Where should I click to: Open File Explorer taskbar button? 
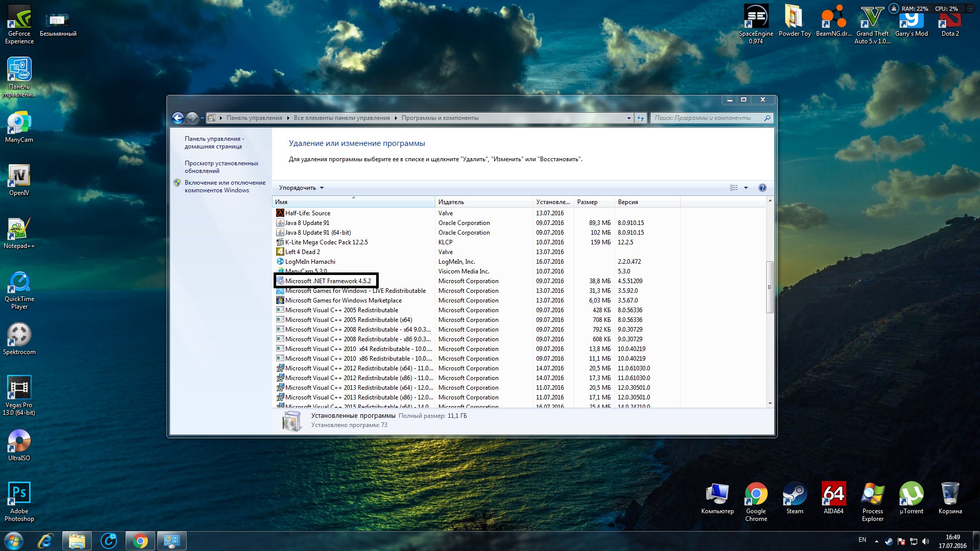[77, 541]
